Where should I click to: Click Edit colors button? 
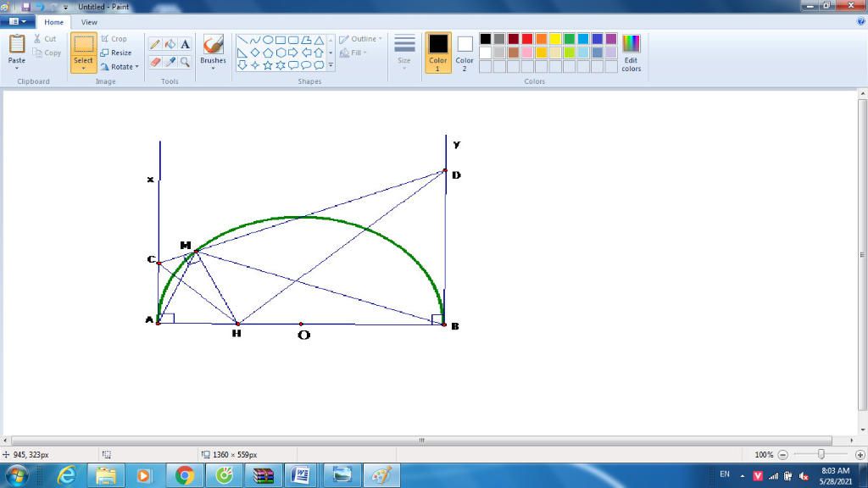[x=631, y=53]
